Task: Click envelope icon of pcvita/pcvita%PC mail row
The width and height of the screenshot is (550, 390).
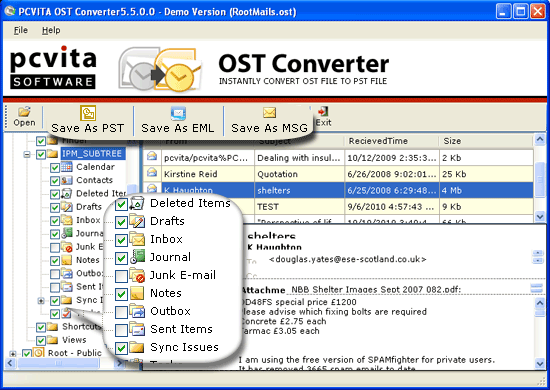Action: click(152, 156)
